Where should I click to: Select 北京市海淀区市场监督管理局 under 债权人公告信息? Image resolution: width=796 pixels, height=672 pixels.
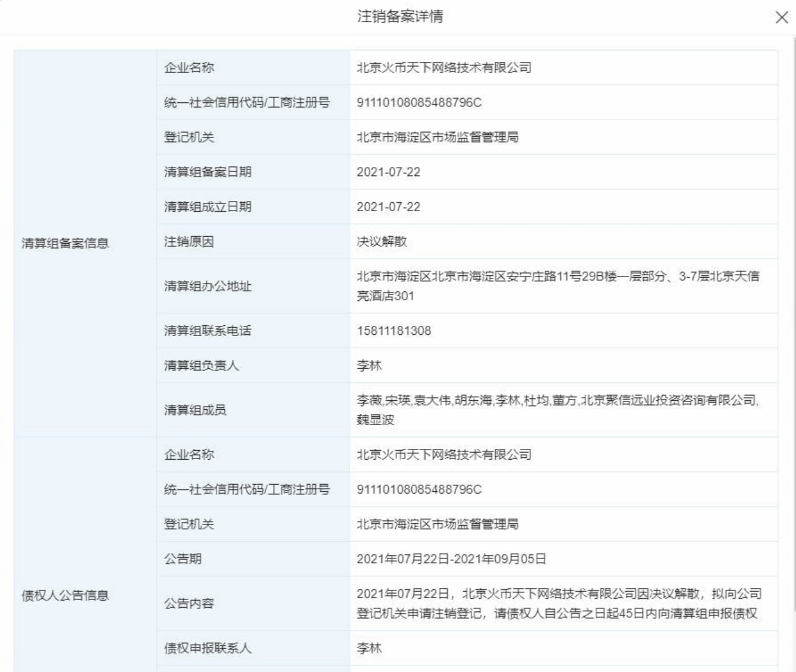(x=438, y=524)
